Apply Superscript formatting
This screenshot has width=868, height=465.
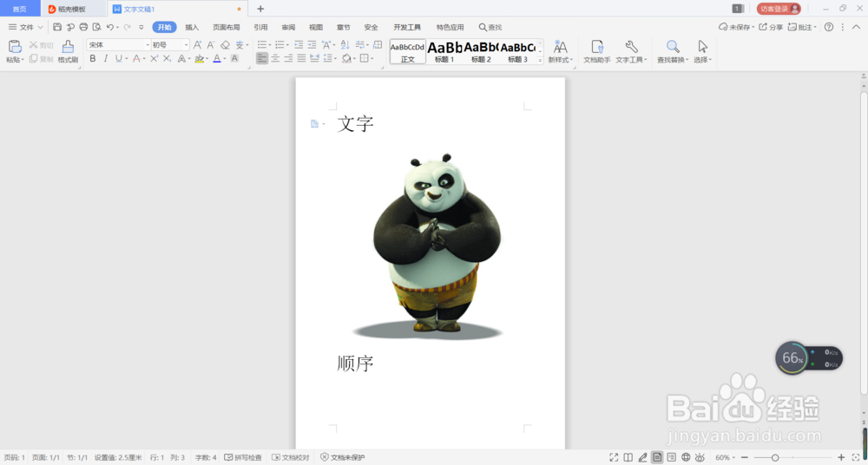[154, 58]
